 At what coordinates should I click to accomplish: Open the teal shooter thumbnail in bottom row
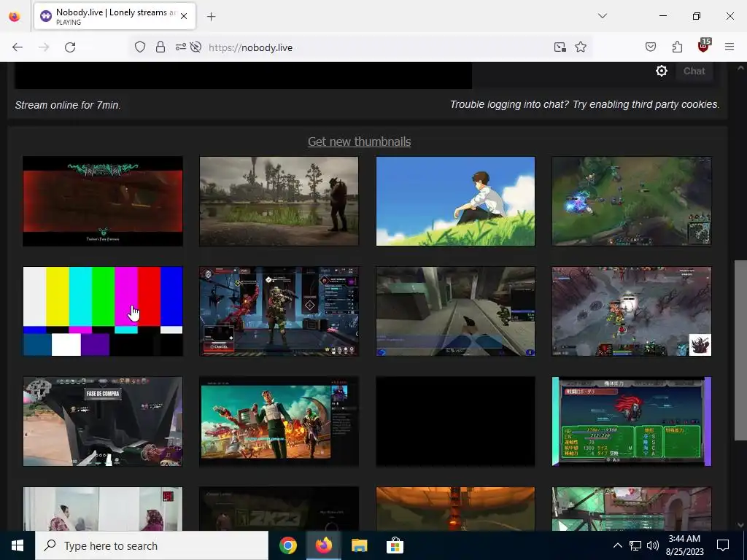click(632, 508)
